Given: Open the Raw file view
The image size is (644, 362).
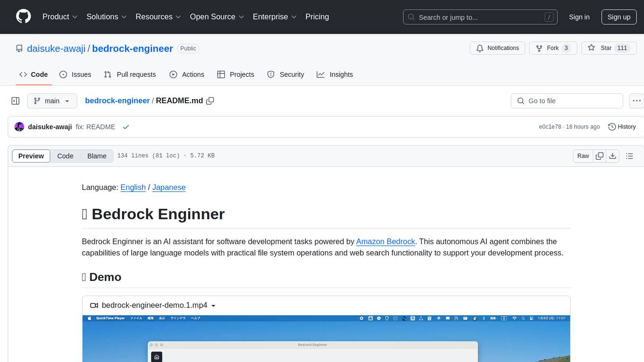Looking at the screenshot, I should [x=583, y=156].
